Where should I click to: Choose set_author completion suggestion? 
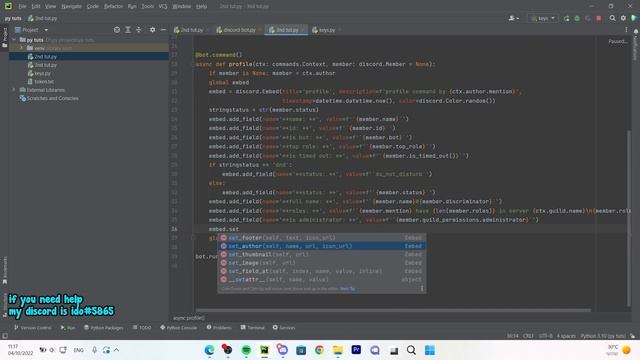[322, 246]
